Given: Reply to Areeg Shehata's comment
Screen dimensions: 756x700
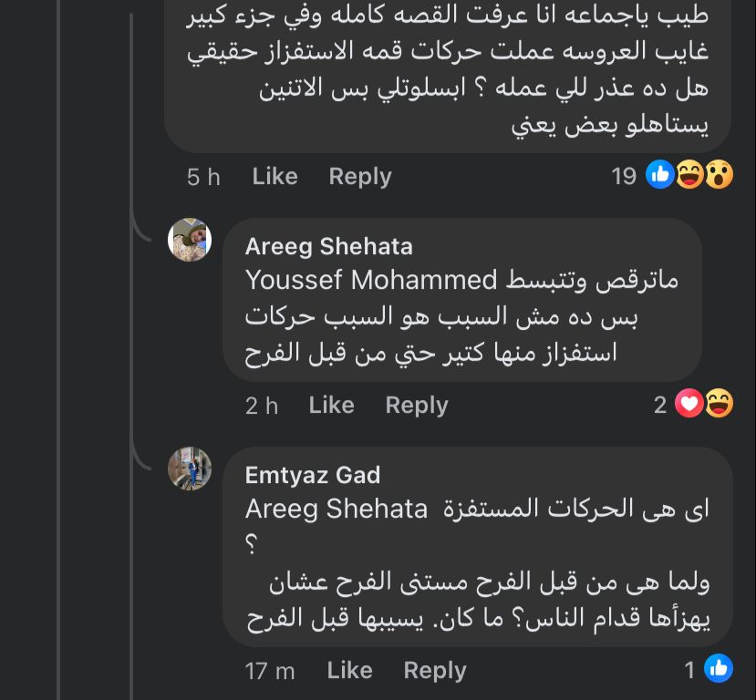Looking at the screenshot, I should coord(416,405).
